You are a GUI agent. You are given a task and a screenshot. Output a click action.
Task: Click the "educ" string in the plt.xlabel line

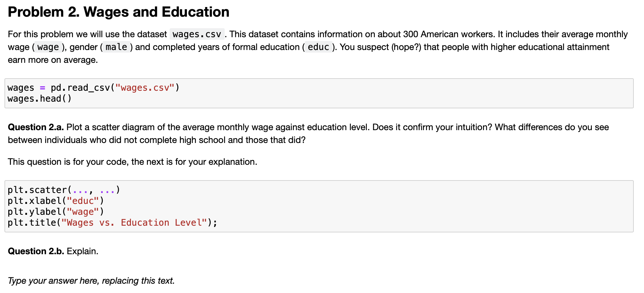point(83,201)
